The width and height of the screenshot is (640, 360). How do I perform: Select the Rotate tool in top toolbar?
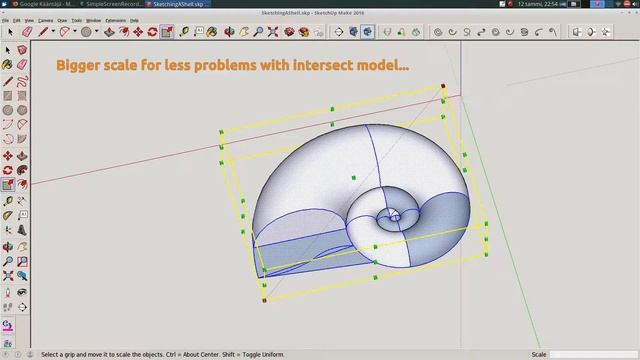[x=153, y=31]
